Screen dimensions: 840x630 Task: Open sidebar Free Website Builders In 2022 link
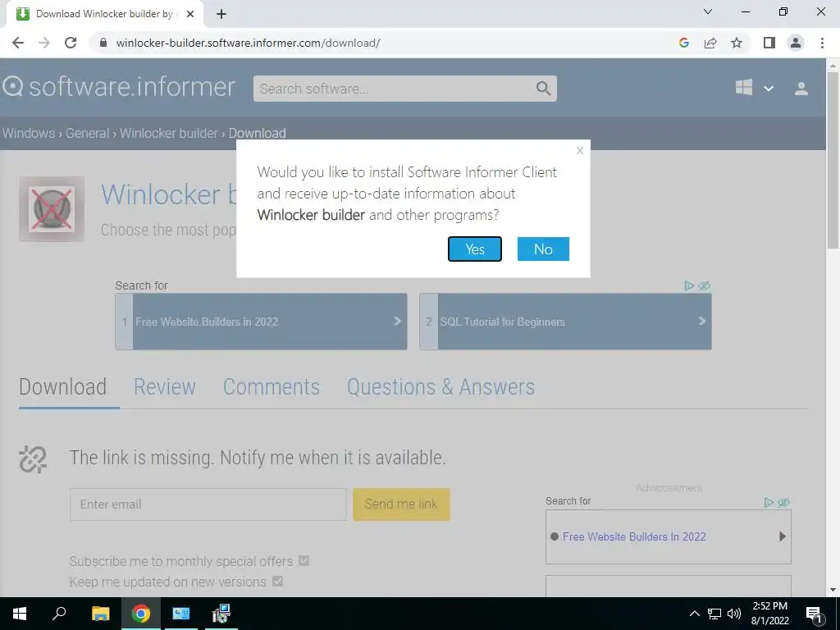point(634,536)
